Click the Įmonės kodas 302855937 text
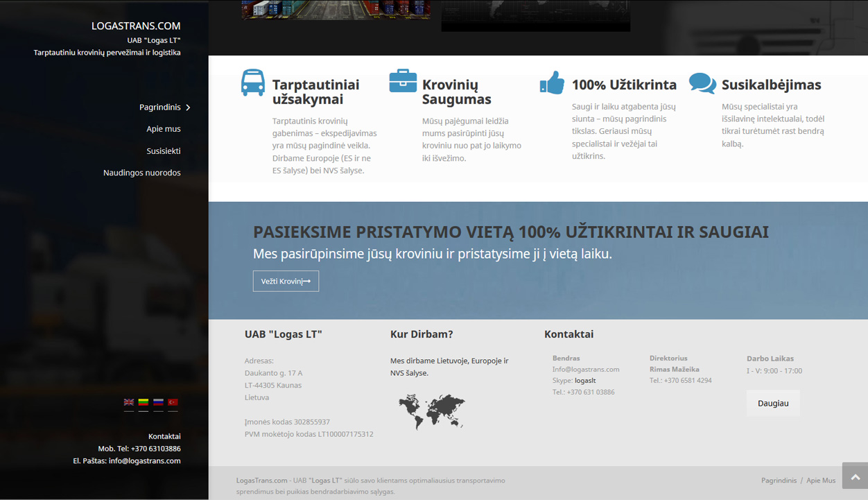Screen dimensions: 868x500 click(x=287, y=422)
